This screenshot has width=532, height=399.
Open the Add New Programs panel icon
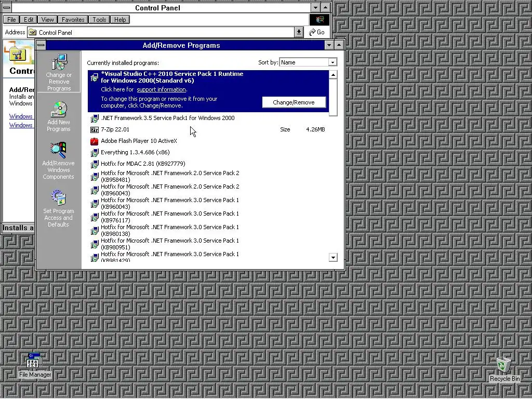59,109
